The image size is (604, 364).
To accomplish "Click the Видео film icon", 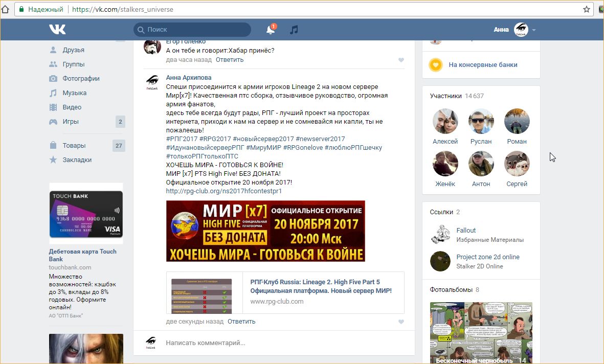I will (x=53, y=107).
